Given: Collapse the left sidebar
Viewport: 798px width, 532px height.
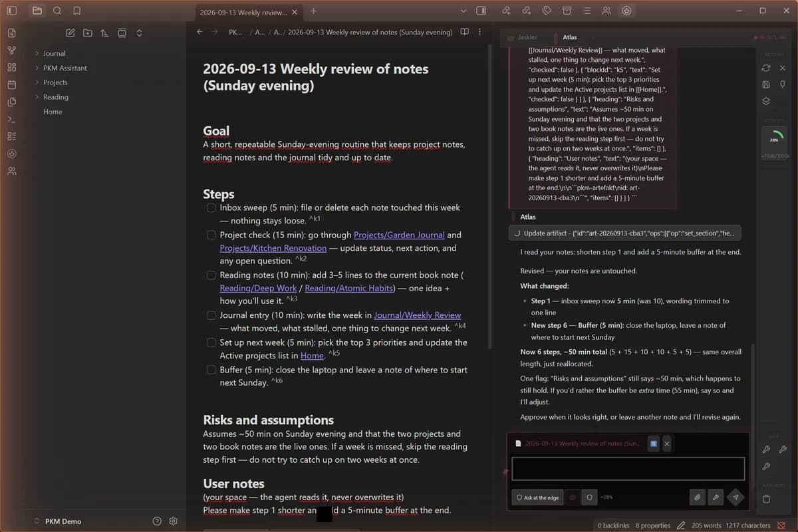Looking at the screenshot, I should tap(11, 11).
